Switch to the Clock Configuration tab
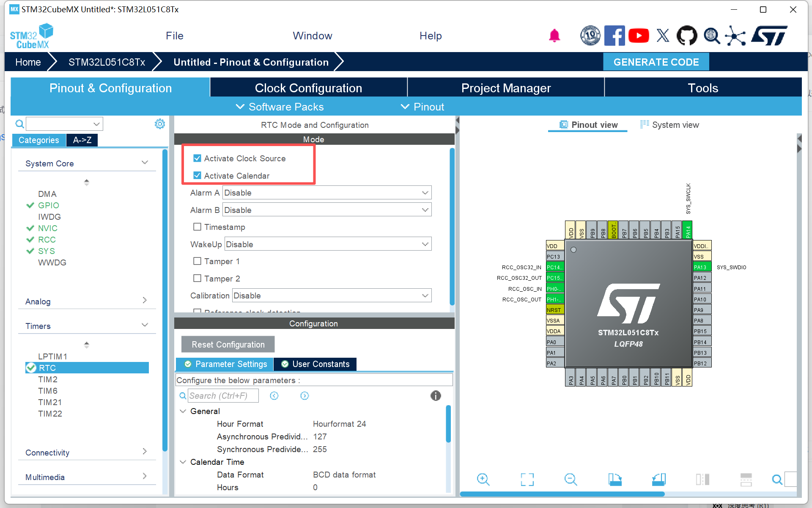The width and height of the screenshot is (812, 508). click(x=308, y=88)
